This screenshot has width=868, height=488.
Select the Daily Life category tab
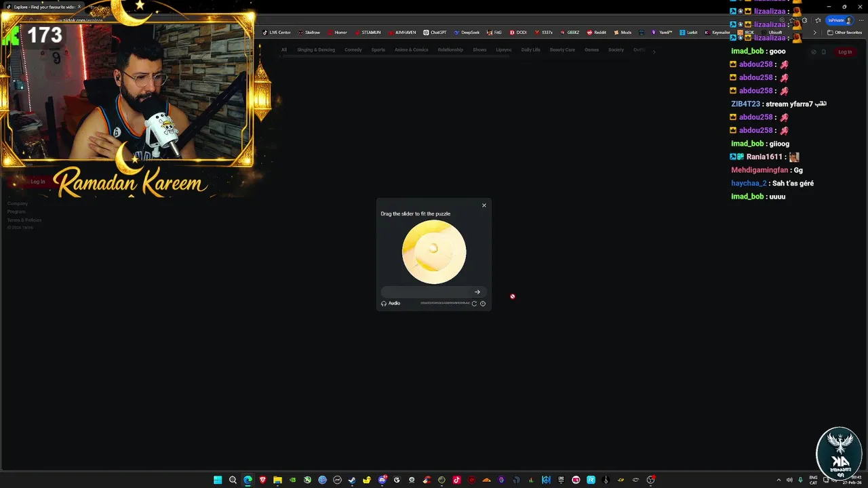click(x=531, y=49)
